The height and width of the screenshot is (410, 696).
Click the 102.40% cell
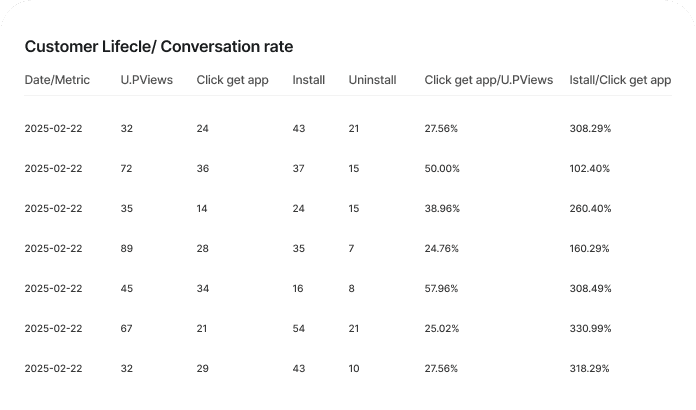click(x=590, y=169)
